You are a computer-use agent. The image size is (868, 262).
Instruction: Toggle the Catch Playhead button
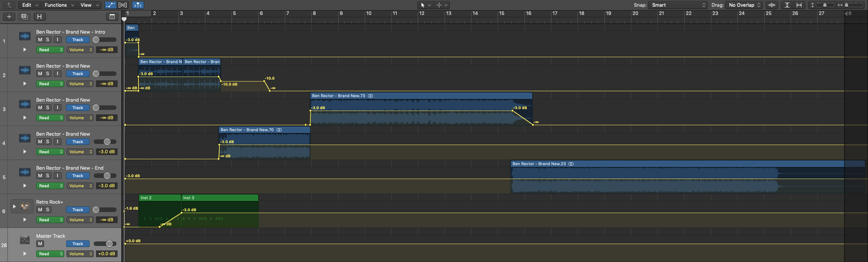[x=138, y=5]
